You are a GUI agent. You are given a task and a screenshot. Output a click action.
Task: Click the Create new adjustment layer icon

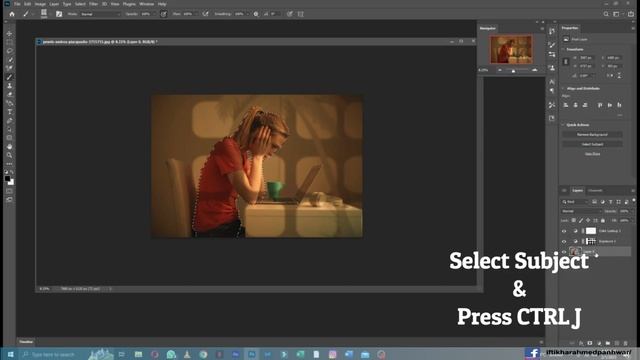tap(599, 343)
